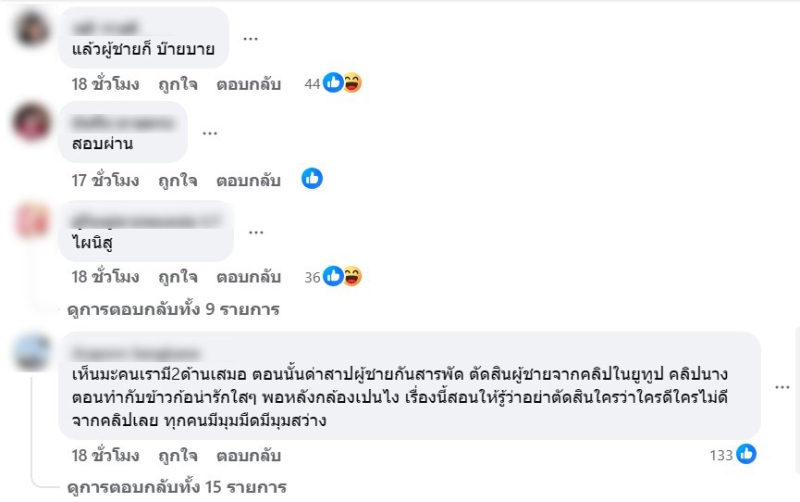Open the avatar of the long comment's author
Screen dimensions: 800x502
[33, 352]
